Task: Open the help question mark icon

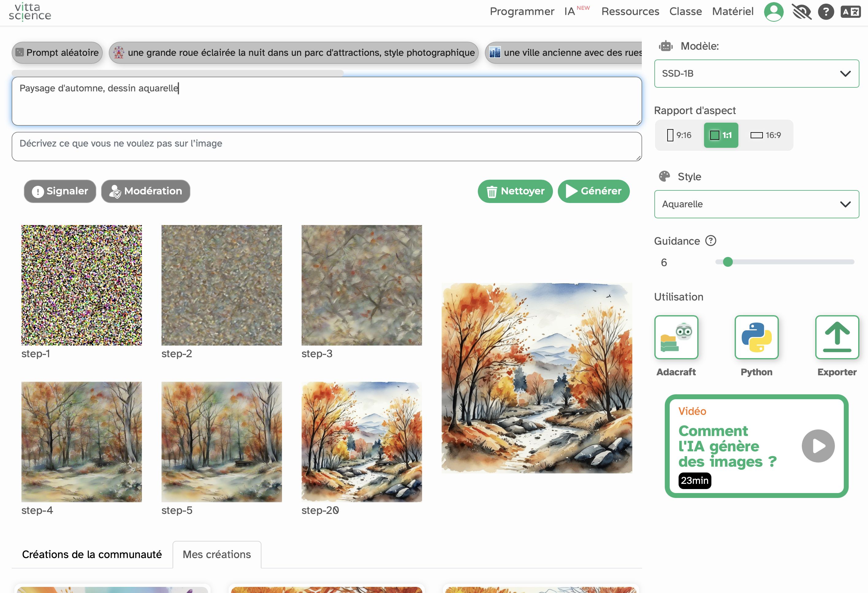Action: tap(826, 12)
